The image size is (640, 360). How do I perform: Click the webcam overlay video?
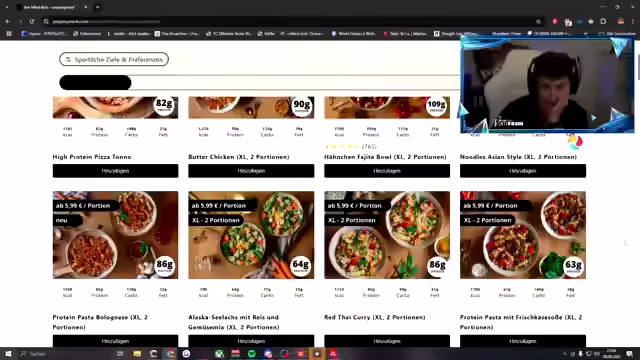[x=547, y=84]
